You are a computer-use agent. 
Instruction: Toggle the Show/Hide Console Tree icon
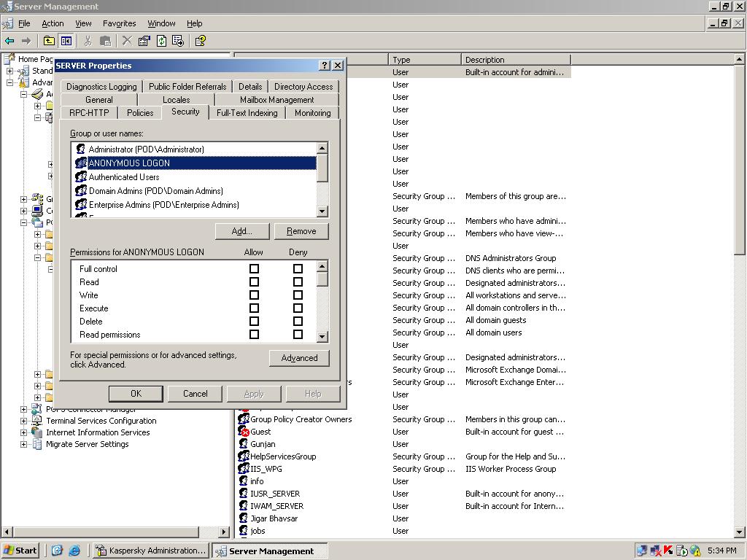[x=66, y=41]
